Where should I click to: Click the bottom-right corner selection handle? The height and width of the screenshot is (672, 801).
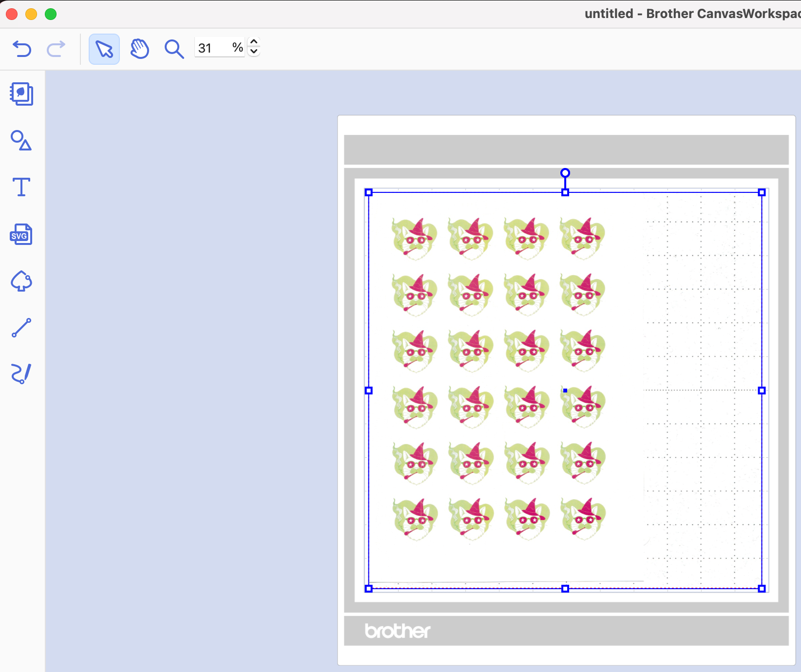pyautogui.click(x=762, y=589)
